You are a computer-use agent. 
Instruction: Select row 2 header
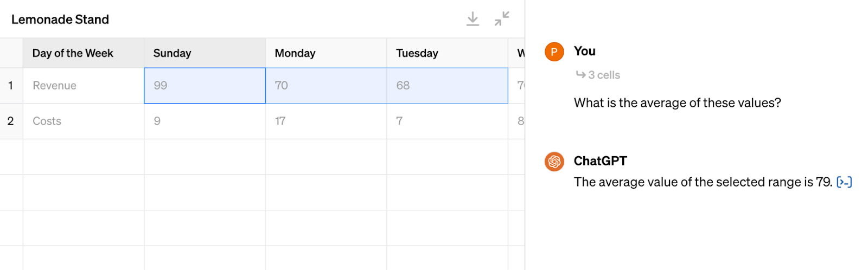[11, 121]
